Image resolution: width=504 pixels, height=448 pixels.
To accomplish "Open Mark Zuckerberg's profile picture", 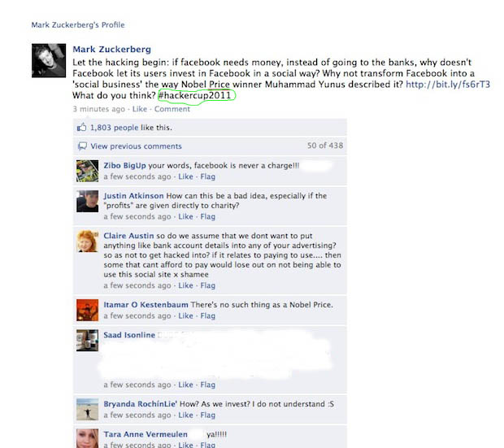I will (x=49, y=60).
